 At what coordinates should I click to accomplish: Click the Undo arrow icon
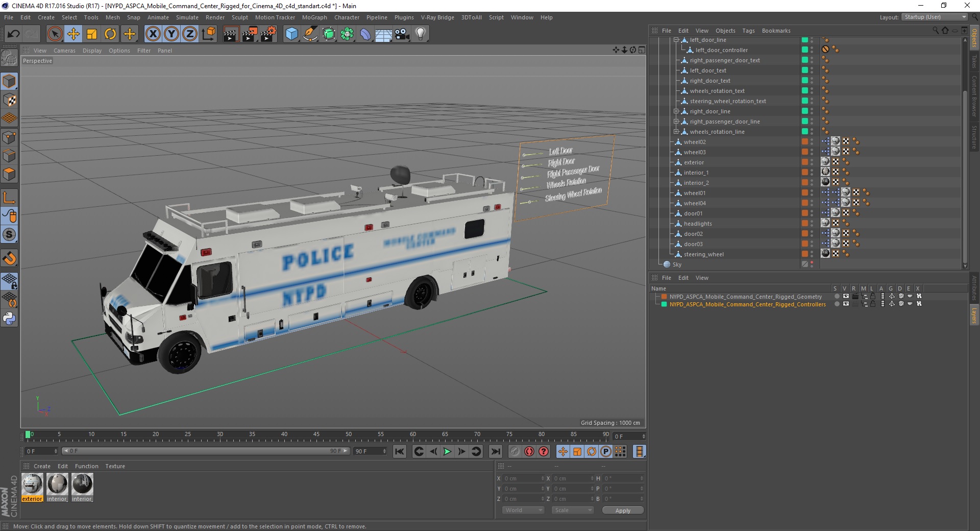14,34
